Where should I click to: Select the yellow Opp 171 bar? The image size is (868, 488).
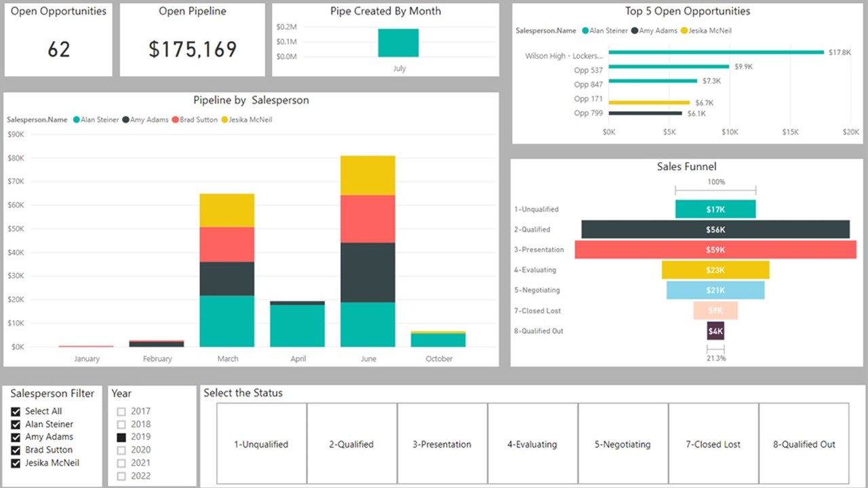(x=650, y=103)
